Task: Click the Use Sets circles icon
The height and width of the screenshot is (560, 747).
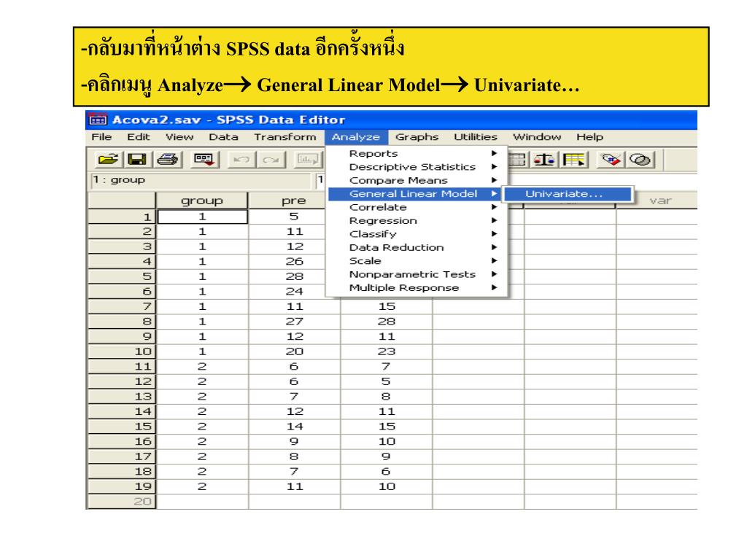Action: pyautogui.click(x=640, y=160)
